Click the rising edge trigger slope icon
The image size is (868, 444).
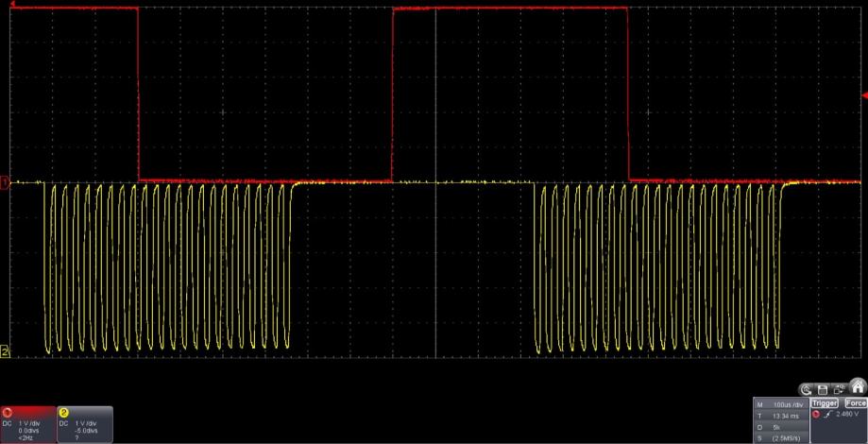click(828, 414)
